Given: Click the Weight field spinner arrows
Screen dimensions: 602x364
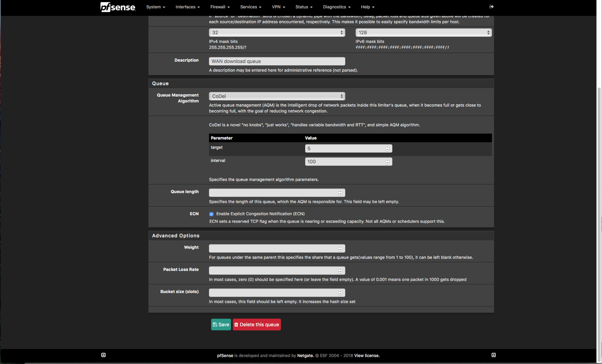Looking at the screenshot, I should pos(340,249).
